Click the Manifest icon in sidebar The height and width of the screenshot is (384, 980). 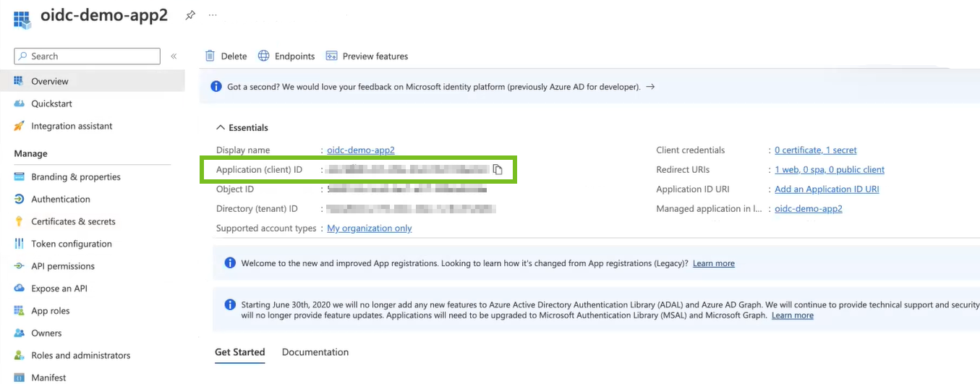click(x=19, y=377)
